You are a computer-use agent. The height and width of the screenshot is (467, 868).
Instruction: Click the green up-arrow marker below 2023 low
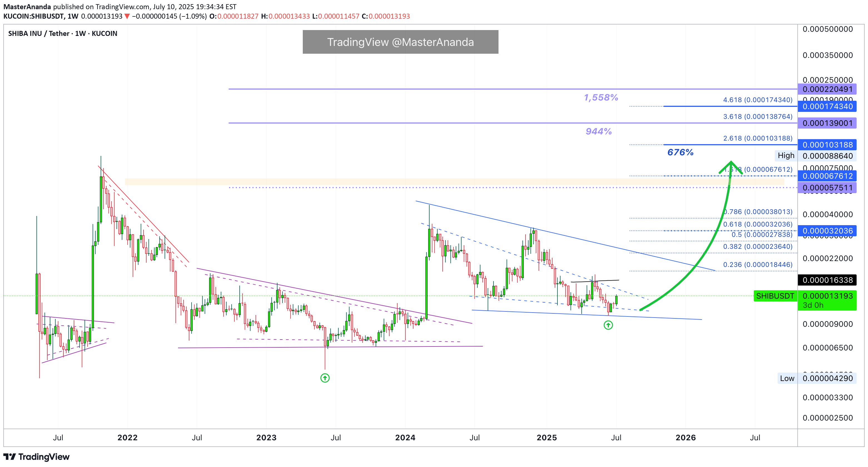325,378
